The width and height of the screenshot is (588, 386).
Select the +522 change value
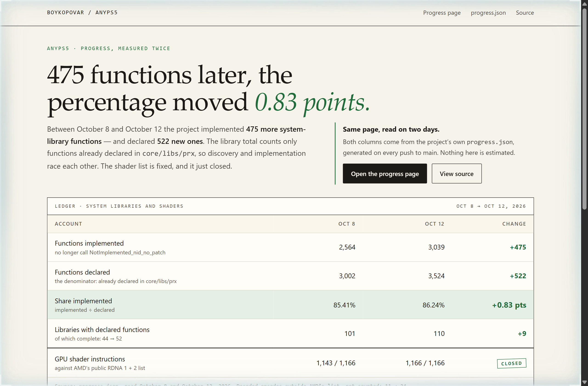point(518,276)
